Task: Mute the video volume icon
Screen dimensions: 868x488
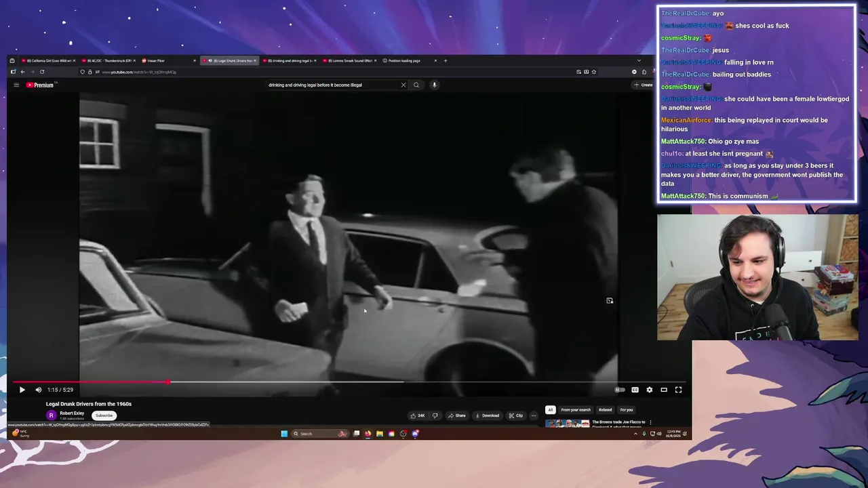Action: tap(38, 390)
